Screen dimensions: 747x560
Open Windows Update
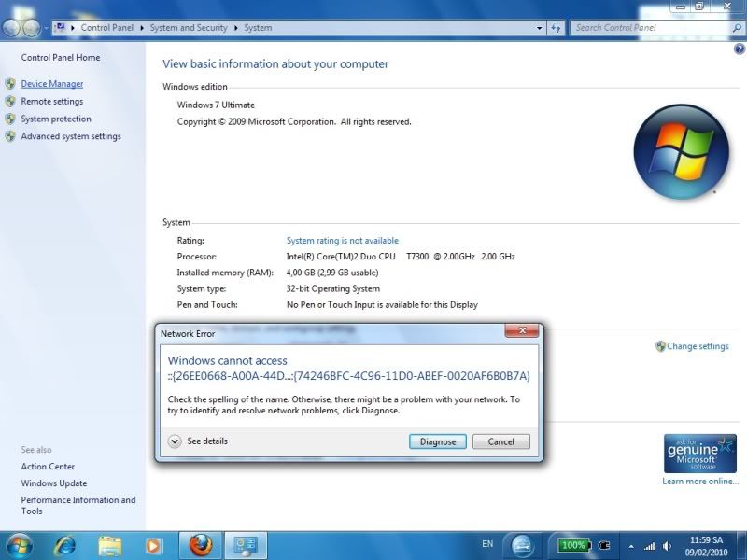click(54, 483)
